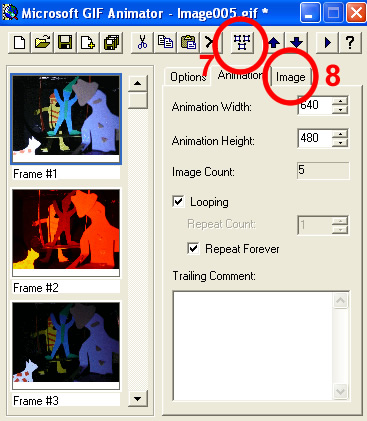Preview the animation with the play button
The width and height of the screenshot is (367, 421).
coord(327,43)
